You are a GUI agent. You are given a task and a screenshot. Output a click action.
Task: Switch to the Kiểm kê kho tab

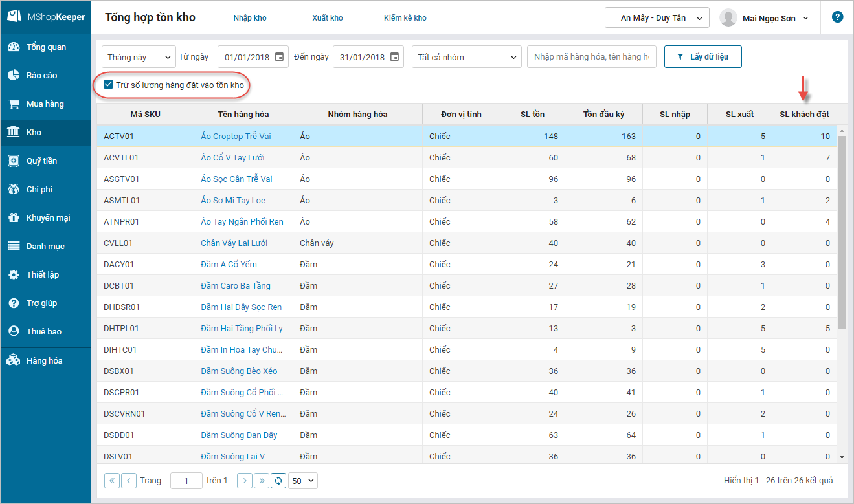tap(405, 18)
